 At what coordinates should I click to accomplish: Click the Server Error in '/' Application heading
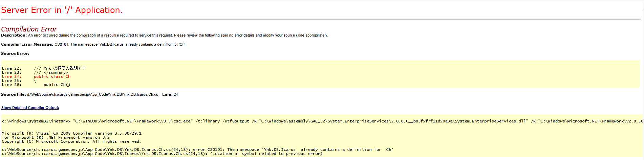pyautogui.click(x=62, y=10)
